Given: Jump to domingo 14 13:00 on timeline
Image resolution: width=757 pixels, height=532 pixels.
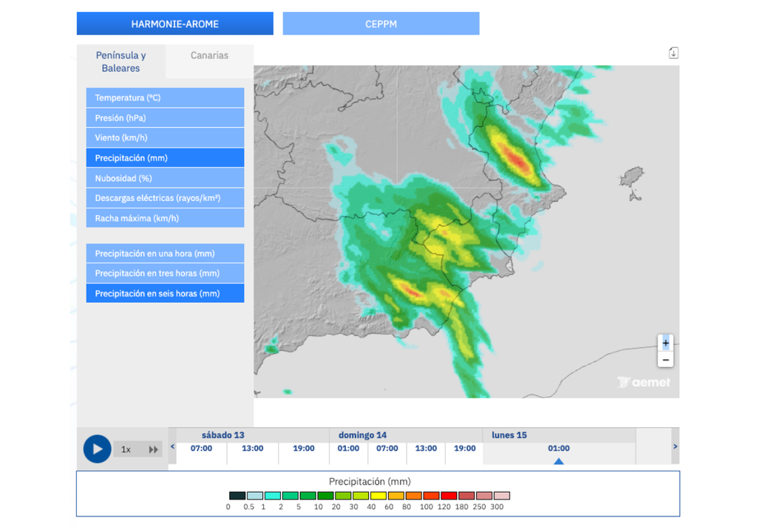Looking at the screenshot, I should pyautogui.click(x=426, y=449).
